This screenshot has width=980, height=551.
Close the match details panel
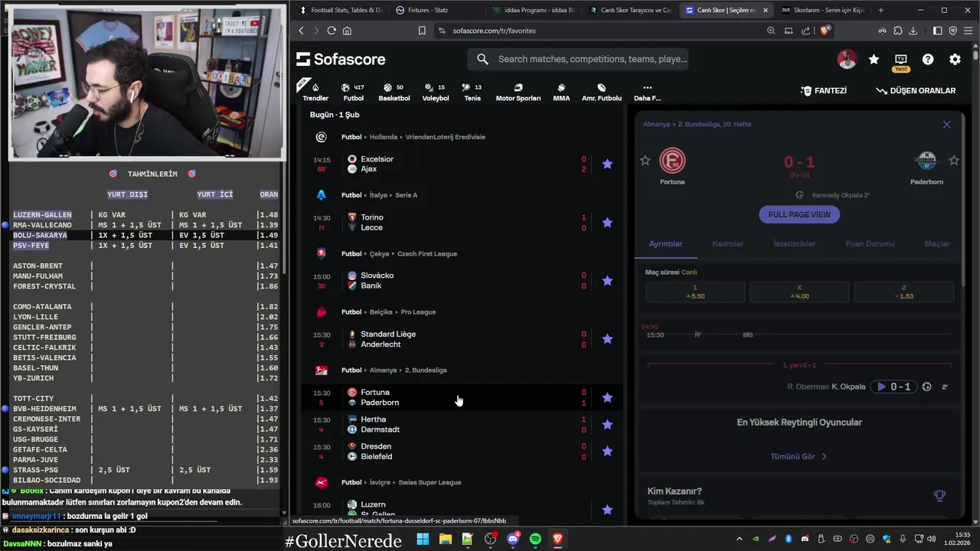946,125
